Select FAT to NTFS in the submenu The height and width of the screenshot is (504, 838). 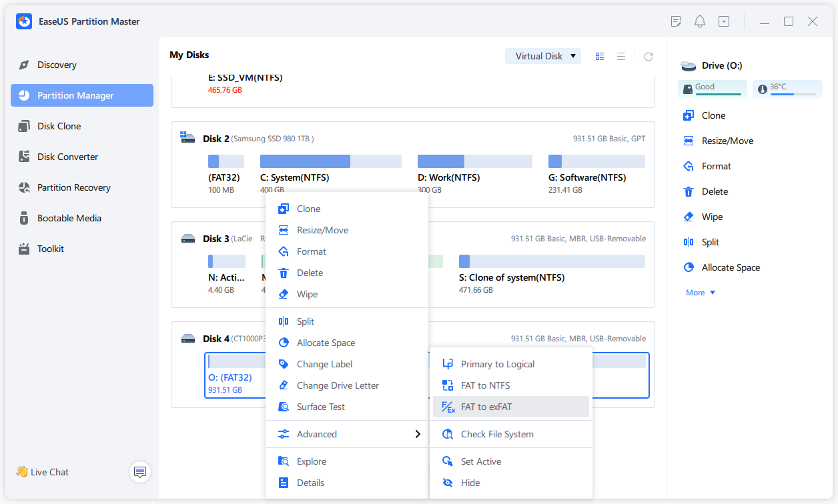click(x=511, y=385)
